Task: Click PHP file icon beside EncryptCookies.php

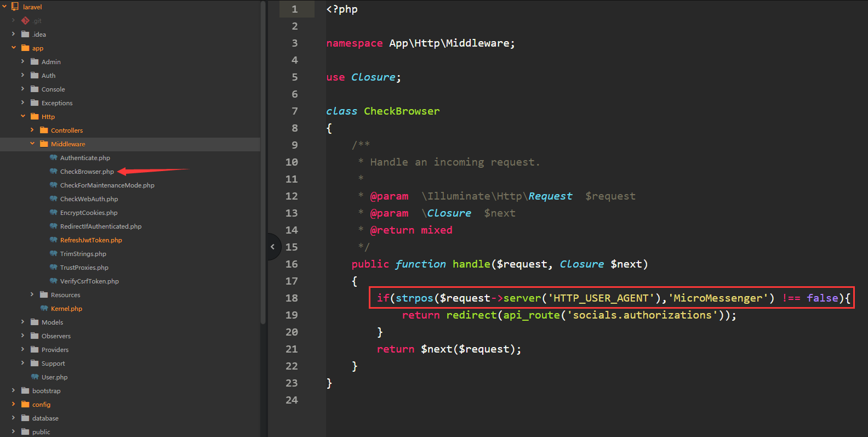Action: click(53, 212)
